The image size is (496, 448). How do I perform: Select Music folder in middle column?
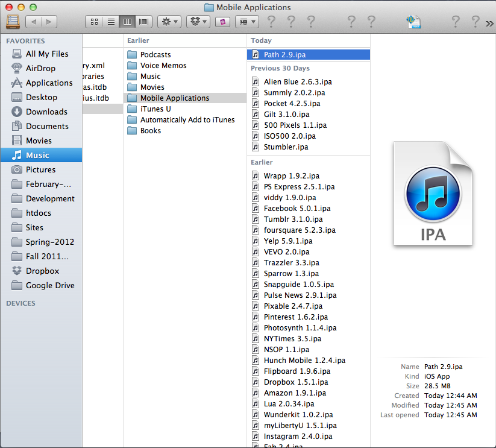(185, 76)
